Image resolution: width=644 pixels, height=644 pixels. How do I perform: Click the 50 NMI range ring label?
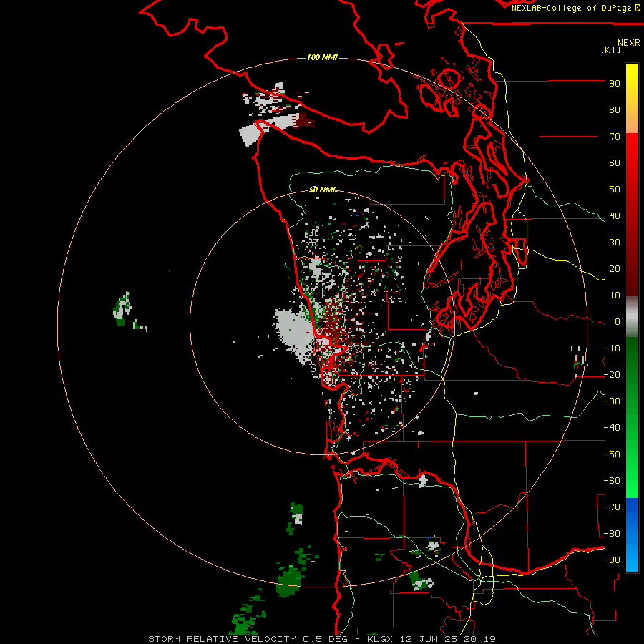(322, 190)
